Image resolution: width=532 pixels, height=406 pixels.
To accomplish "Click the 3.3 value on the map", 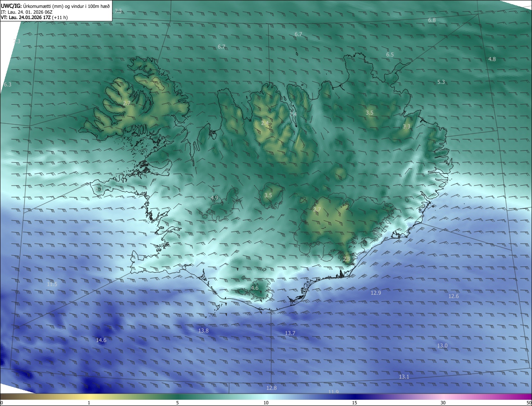I will pyautogui.click(x=407, y=126).
